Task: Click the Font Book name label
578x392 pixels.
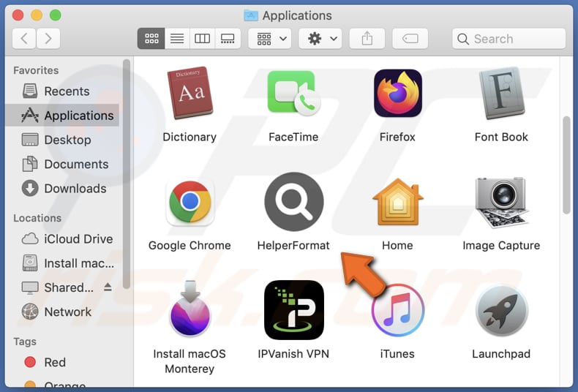Action: 501,137
